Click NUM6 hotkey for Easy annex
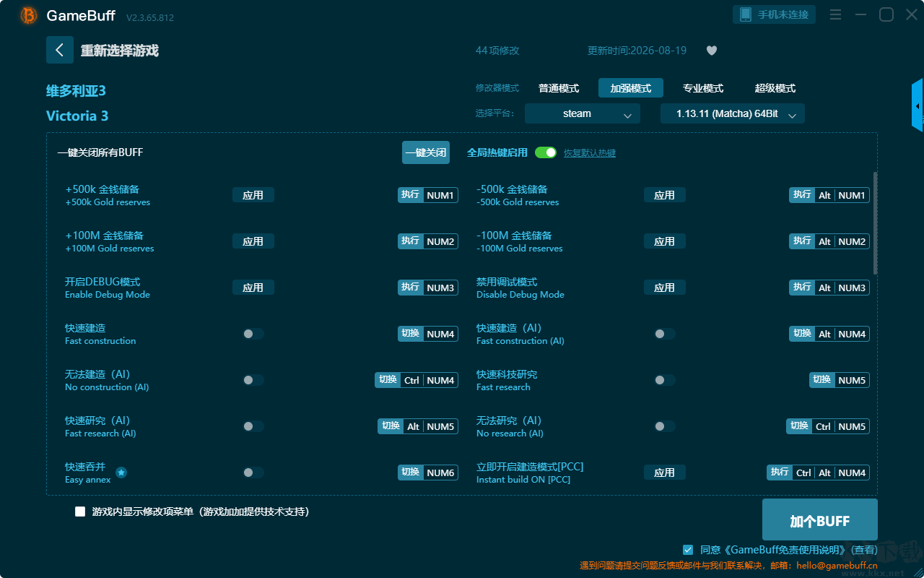 click(x=440, y=473)
